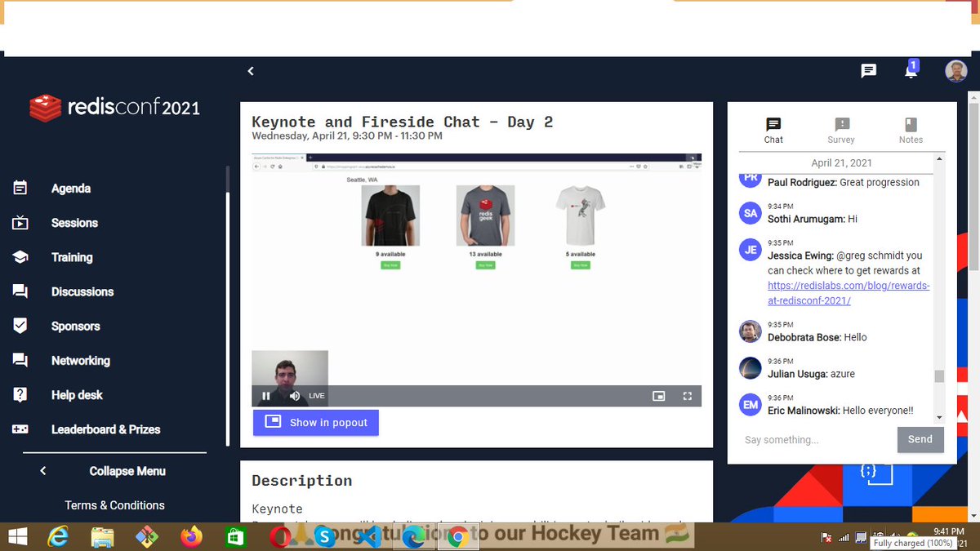Open Windows Start menu
The height and width of the screenshot is (551, 980).
click(17, 536)
